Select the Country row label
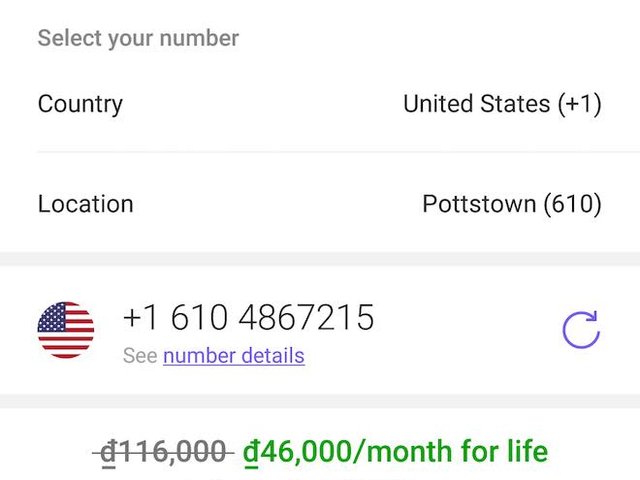The height and width of the screenshot is (480, 640). coord(80,104)
